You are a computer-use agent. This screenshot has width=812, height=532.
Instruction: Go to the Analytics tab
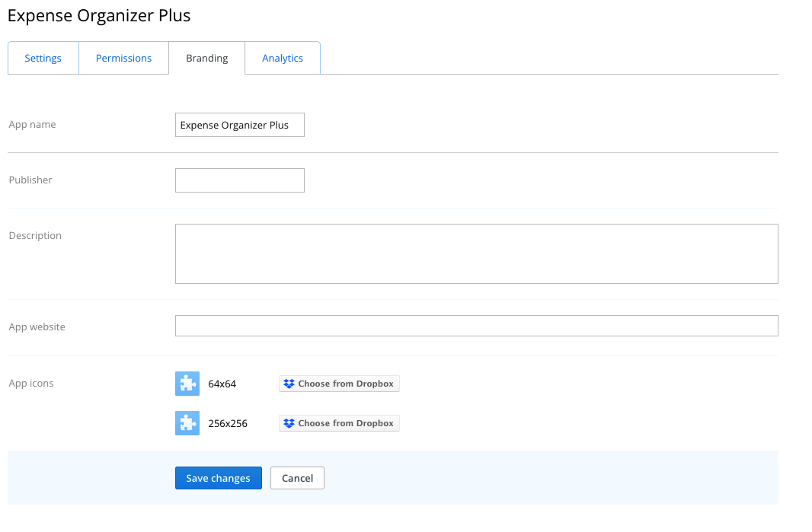[x=283, y=58]
